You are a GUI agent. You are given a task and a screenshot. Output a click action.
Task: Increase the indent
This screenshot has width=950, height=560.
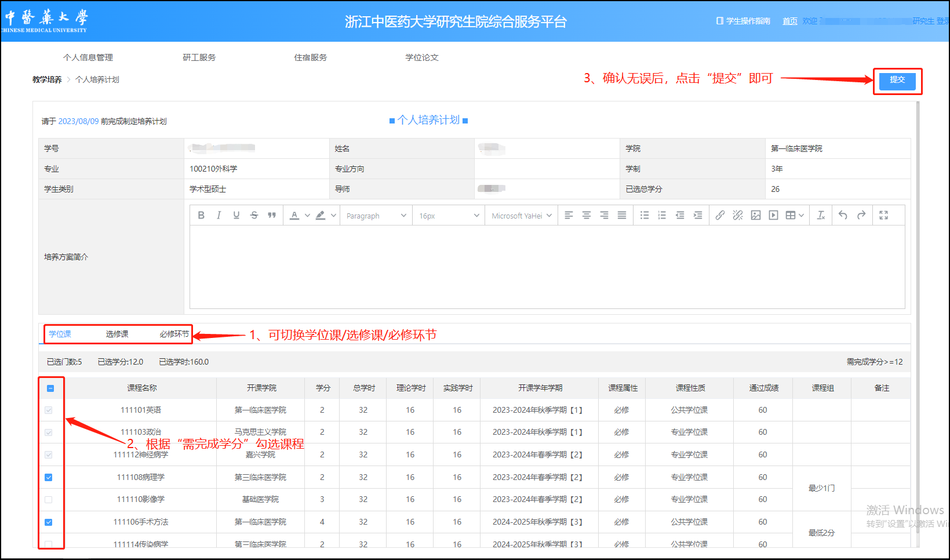pyautogui.click(x=698, y=215)
